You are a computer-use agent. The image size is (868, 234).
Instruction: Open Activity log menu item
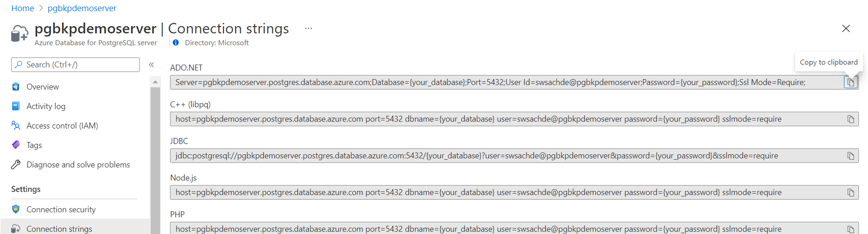pos(46,106)
